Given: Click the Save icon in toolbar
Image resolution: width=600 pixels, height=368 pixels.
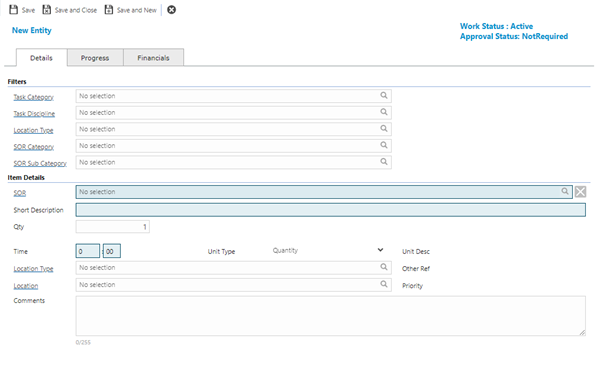Looking at the screenshot, I should click(x=13, y=10).
